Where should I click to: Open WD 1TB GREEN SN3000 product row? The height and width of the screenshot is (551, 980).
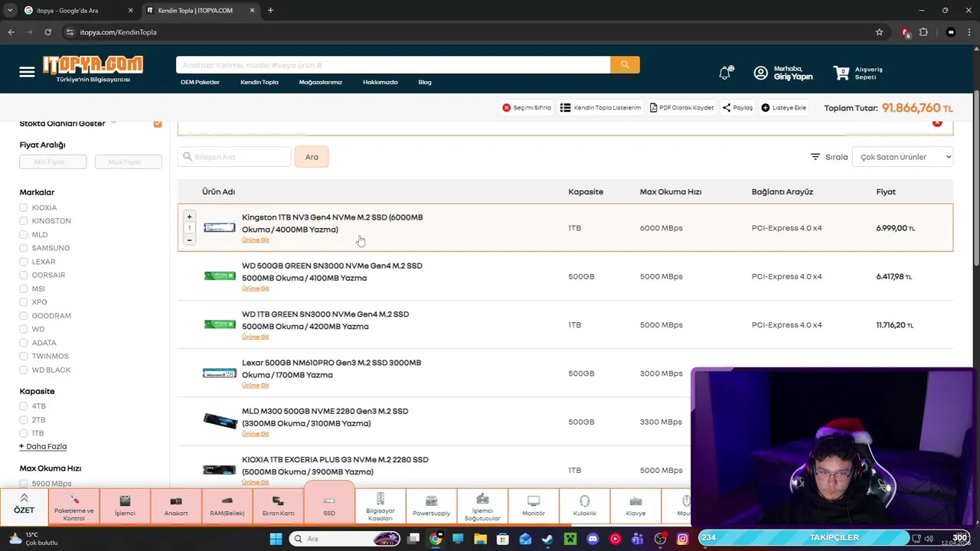point(565,324)
